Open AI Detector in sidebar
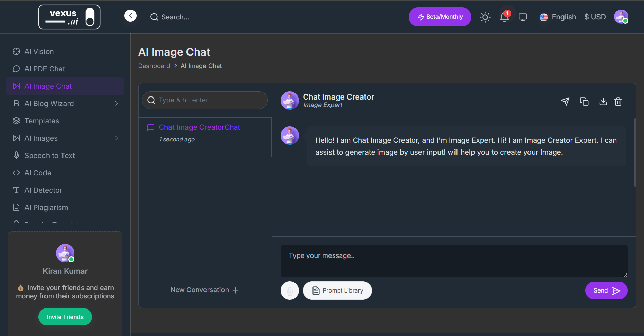 [x=65, y=190]
